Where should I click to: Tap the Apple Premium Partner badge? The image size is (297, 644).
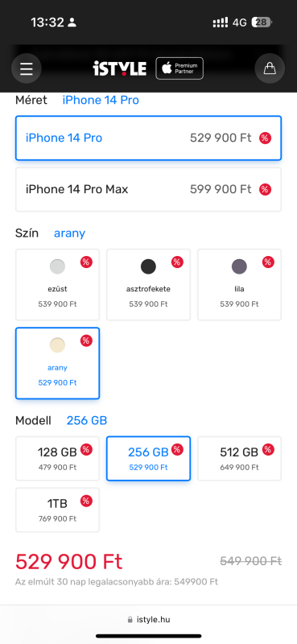click(179, 68)
